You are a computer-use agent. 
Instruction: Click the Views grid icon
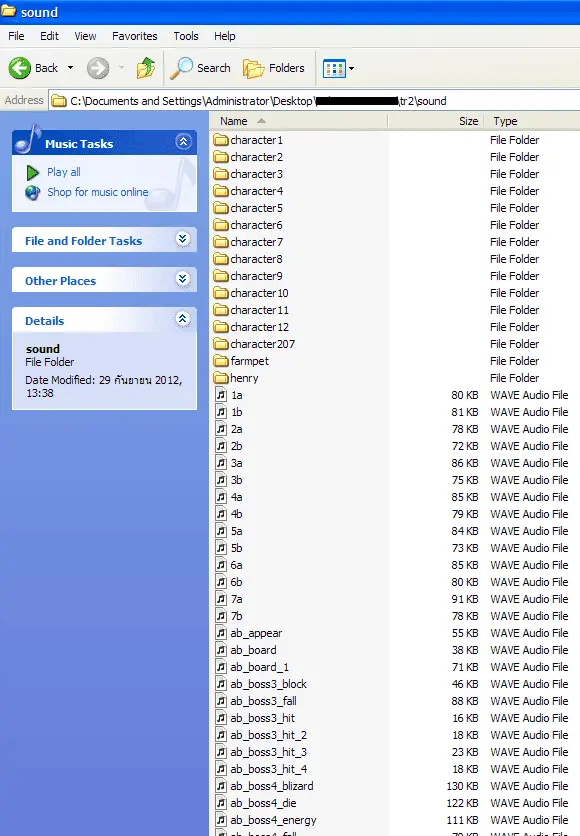[x=334, y=68]
